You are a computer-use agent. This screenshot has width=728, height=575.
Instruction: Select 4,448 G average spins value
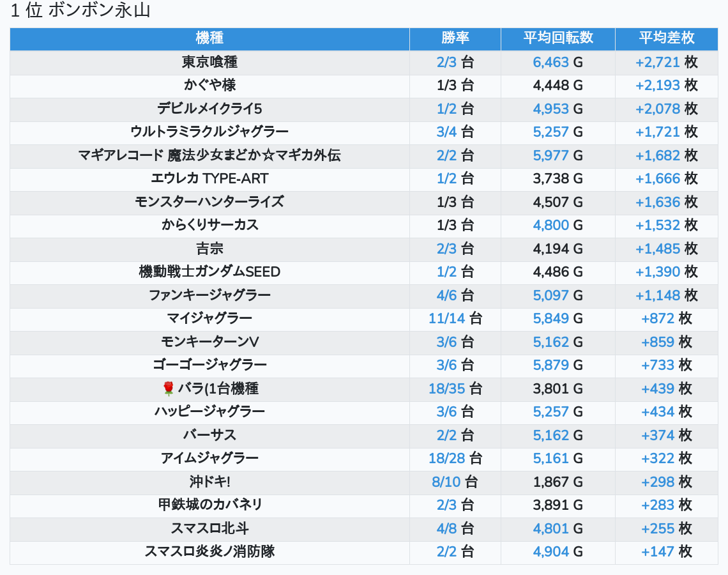pyautogui.click(x=557, y=86)
